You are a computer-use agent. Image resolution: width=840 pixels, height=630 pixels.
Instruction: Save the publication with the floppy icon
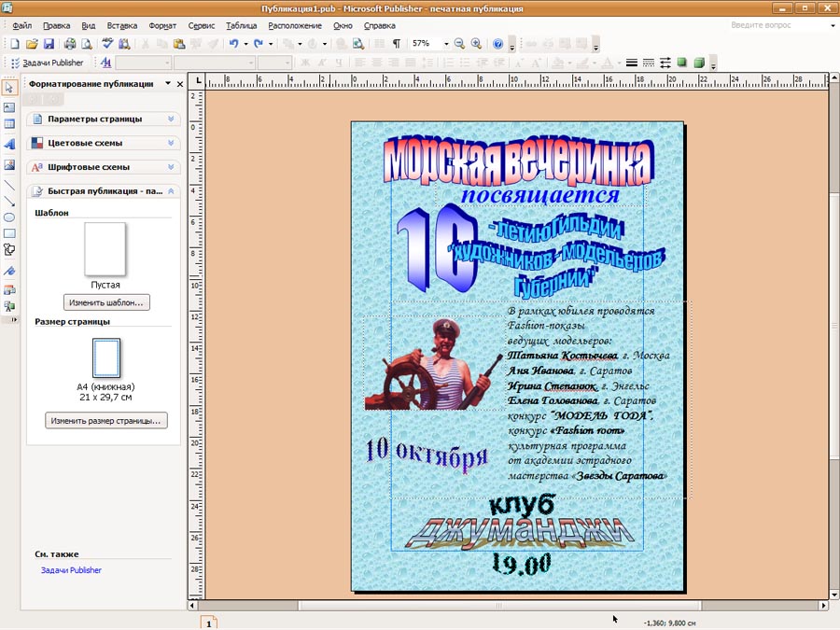click(x=49, y=44)
